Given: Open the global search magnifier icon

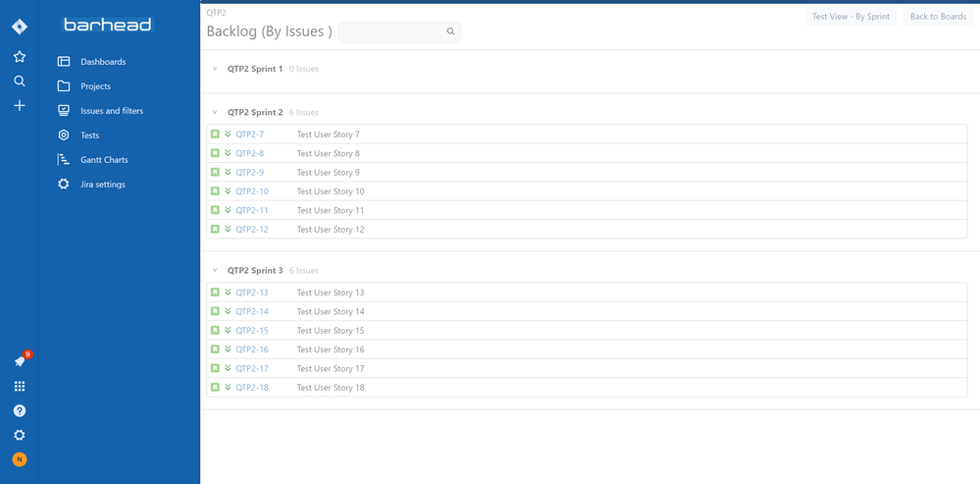Looking at the screenshot, I should [x=20, y=81].
